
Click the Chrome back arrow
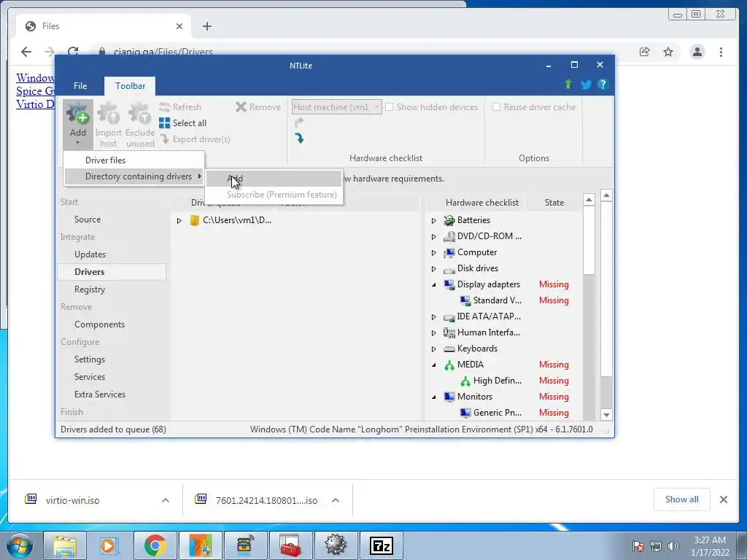pyautogui.click(x=26, y=52)
